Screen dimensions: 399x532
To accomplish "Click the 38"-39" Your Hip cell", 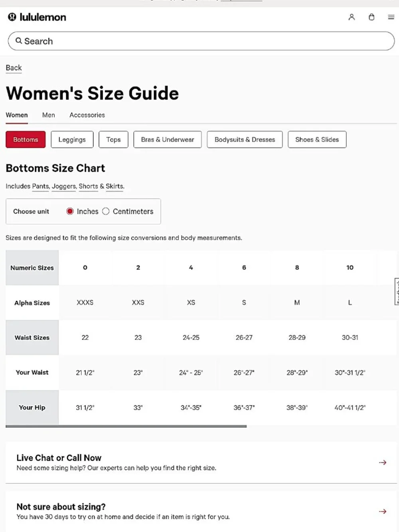I will click(297, 407).
